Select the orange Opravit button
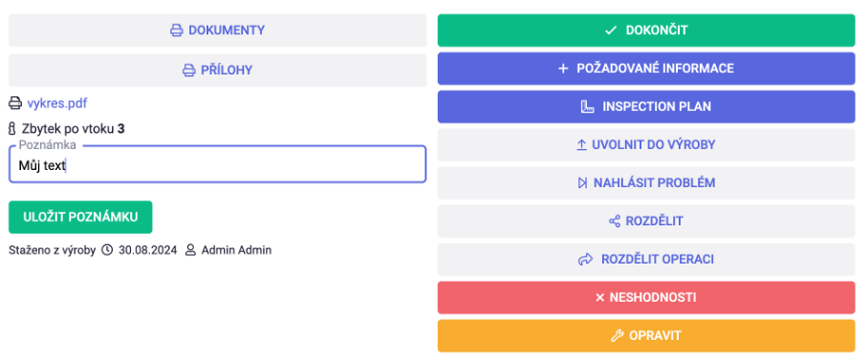Screen dimensions: 868x359 point(646,336)
